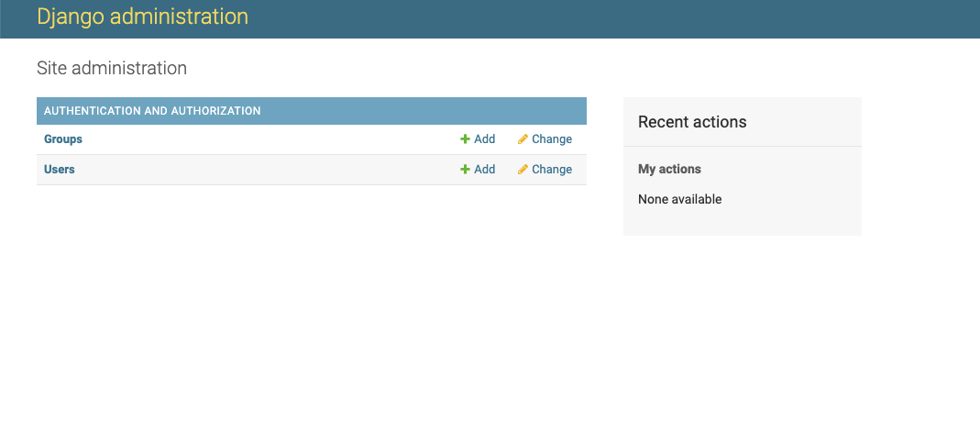980x443 pixels.
Task: Open the Add link for Groups
Action: click(x=484, y=139)
